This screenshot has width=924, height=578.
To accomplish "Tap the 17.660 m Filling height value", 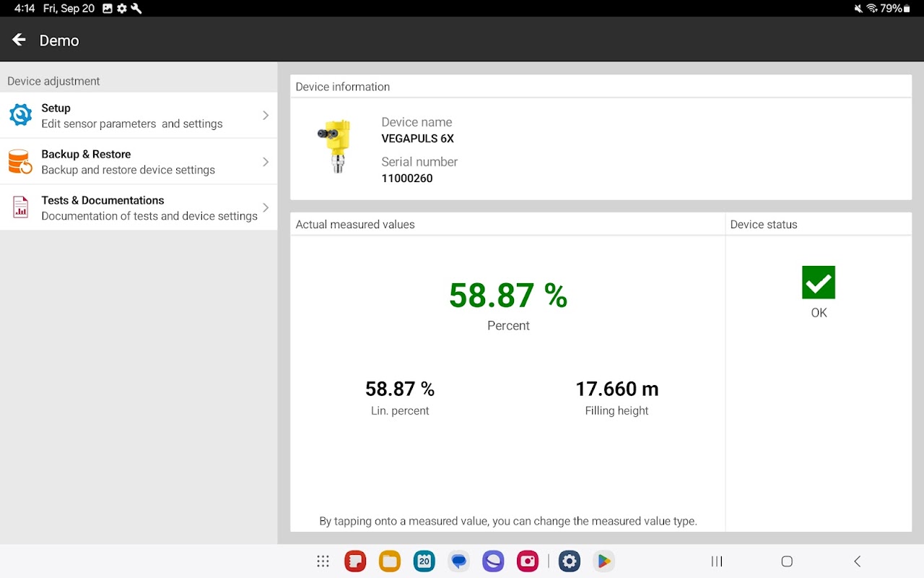I will 616,390.
